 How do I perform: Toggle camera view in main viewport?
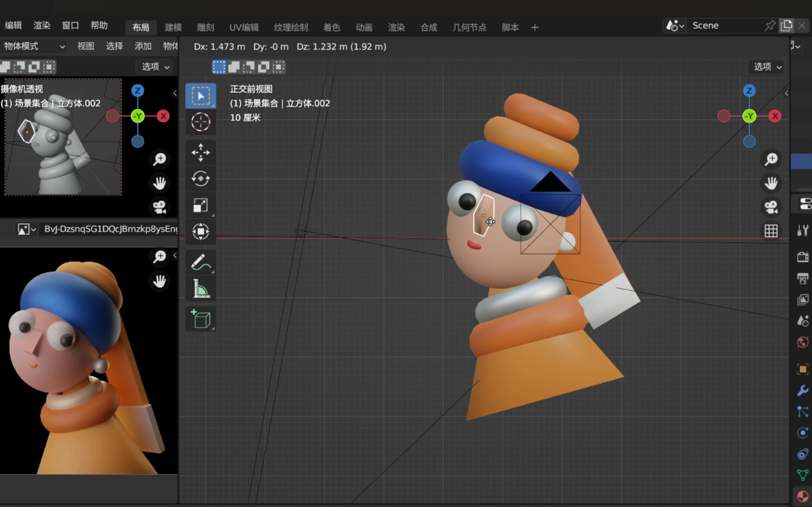click(x=771, y=207)
